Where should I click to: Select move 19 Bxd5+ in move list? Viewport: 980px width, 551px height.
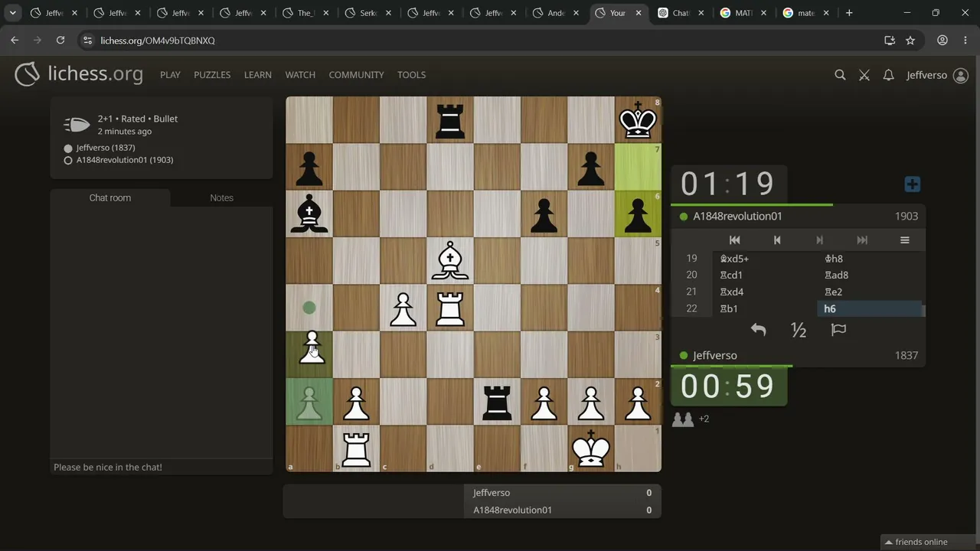766,259
